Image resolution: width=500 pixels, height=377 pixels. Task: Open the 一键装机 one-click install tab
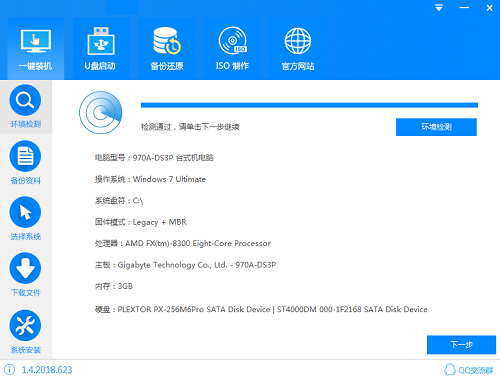(x=36, y=49)
